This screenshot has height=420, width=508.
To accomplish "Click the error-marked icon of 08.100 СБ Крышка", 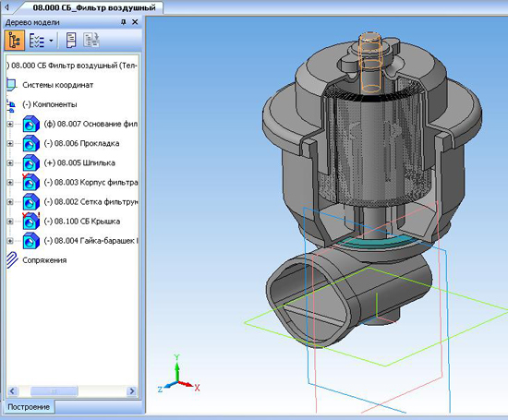I will tap(30, 222).
